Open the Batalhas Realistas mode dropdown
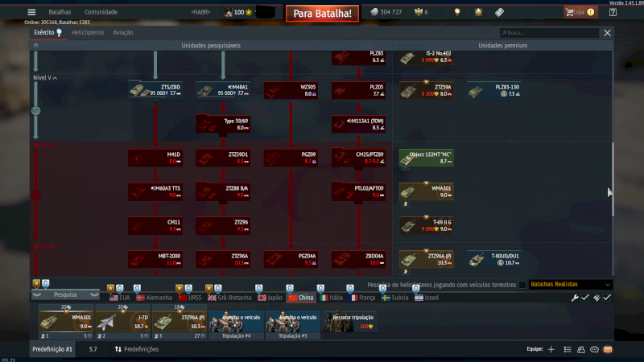 (x=571, y=284)
